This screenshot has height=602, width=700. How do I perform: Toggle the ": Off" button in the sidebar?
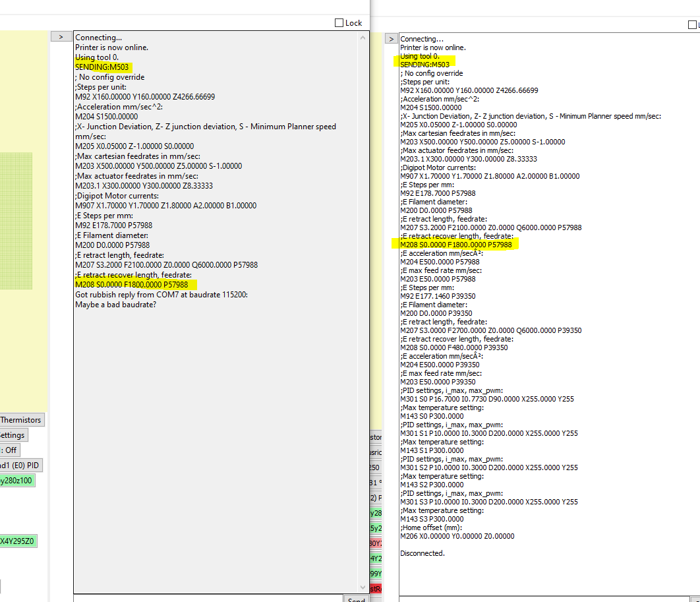pyautogui.click(x=9, y=450)
